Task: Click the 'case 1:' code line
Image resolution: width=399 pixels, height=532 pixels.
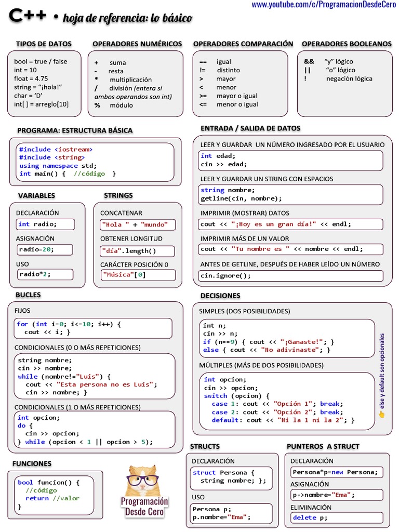Action: coord(277,404)
